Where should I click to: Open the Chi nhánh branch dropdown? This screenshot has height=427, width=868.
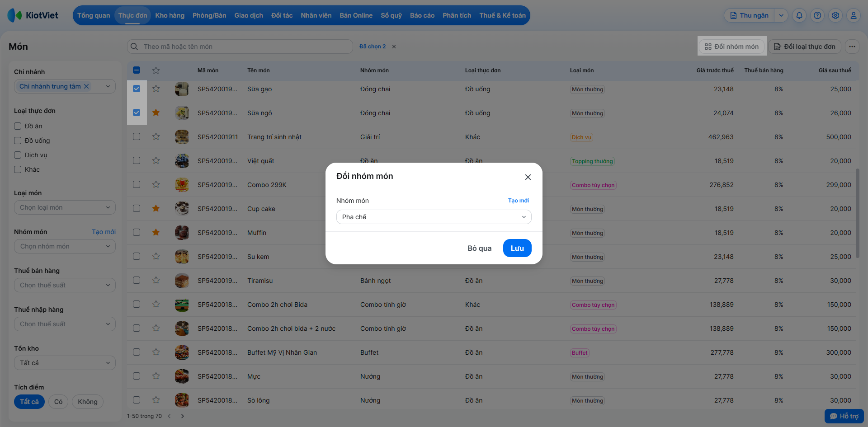pyautogui.click(x=65, y=86)
